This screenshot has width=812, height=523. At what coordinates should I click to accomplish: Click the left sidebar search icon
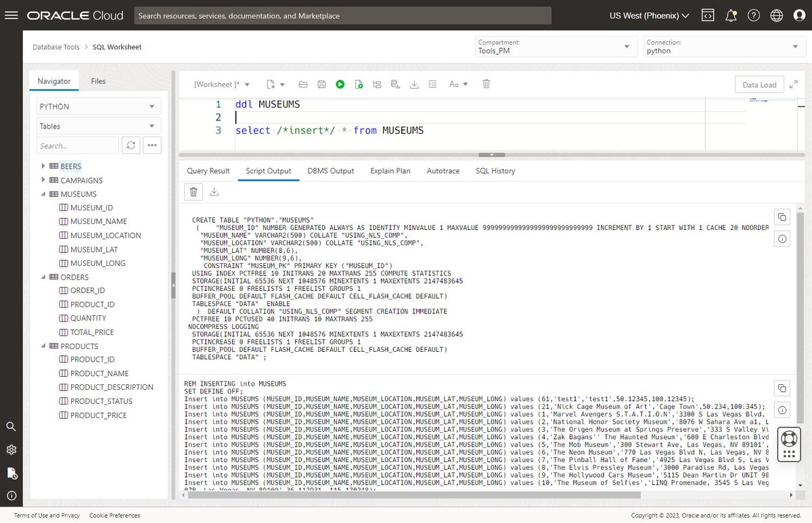point(12,426)
